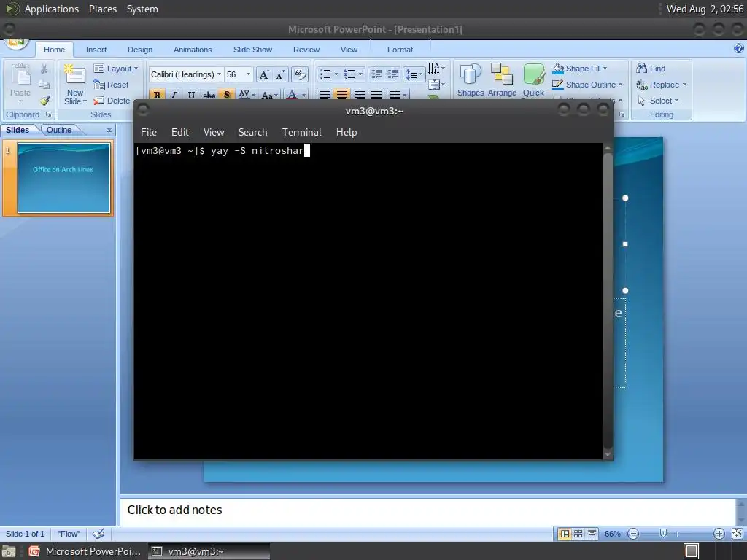Start Slide Show view icon in status bar
The width and height of the screenshot is (747, 560).
[592, 534]
